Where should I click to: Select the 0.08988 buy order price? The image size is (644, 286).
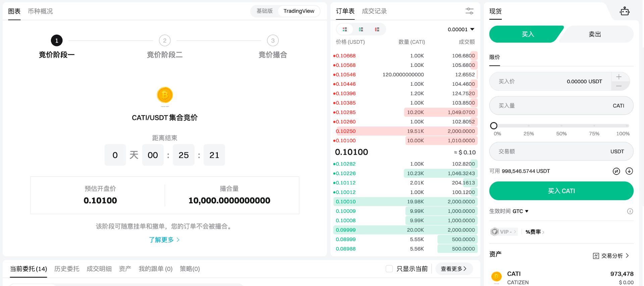(x=345, y=249)
